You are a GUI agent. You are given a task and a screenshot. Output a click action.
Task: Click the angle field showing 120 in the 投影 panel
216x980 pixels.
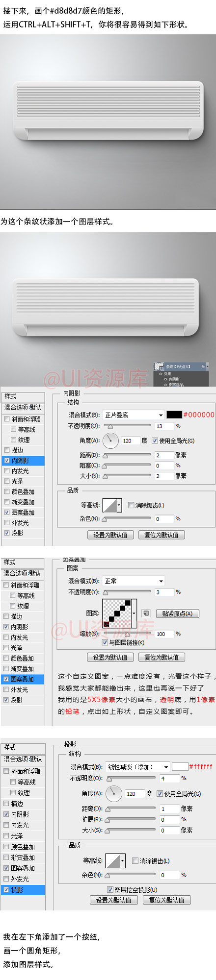tap(134, 794)
